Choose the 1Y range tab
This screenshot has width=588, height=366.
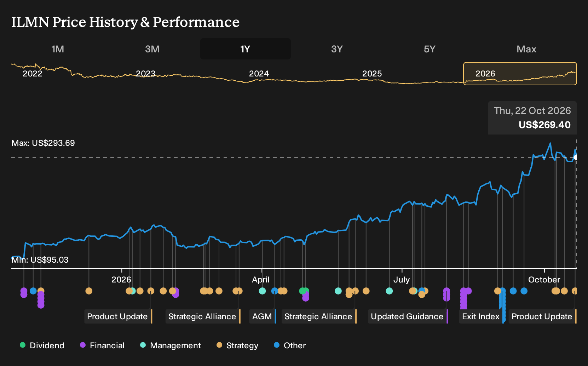coord(246,49)
